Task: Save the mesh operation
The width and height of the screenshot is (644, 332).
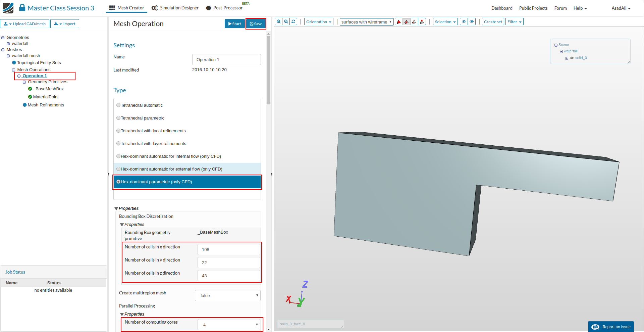Action: (x=256, y=24)
